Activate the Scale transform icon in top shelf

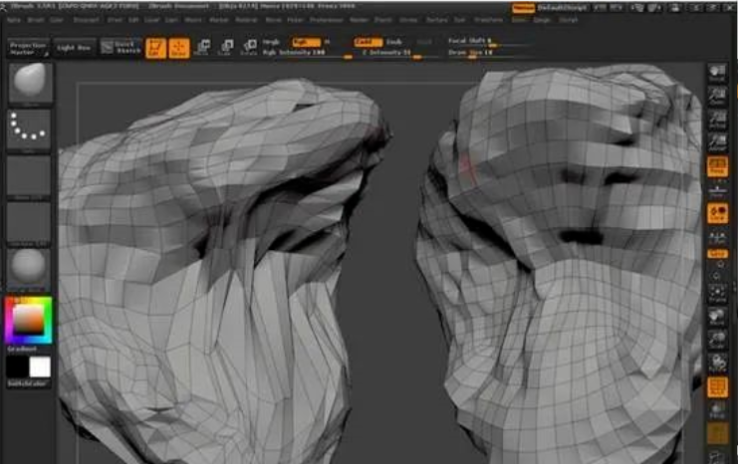point(225,48)
